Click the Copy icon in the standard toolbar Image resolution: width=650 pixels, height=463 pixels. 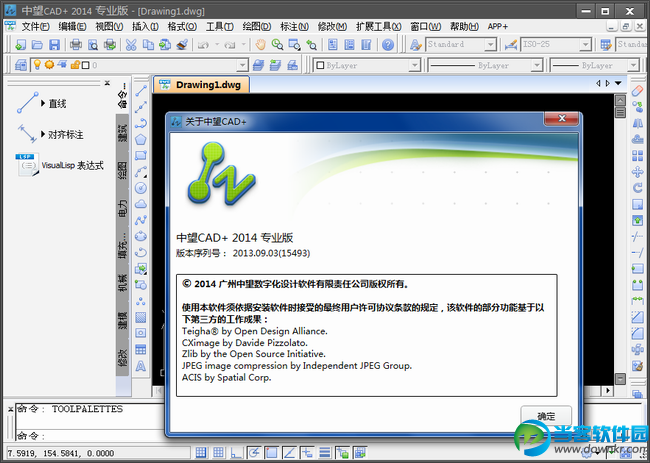point(148,44)
